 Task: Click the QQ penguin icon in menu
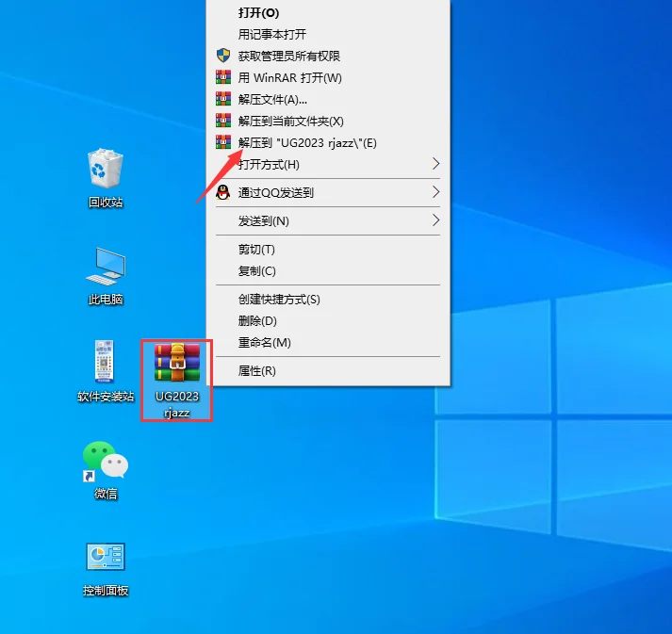click(222, 192)
